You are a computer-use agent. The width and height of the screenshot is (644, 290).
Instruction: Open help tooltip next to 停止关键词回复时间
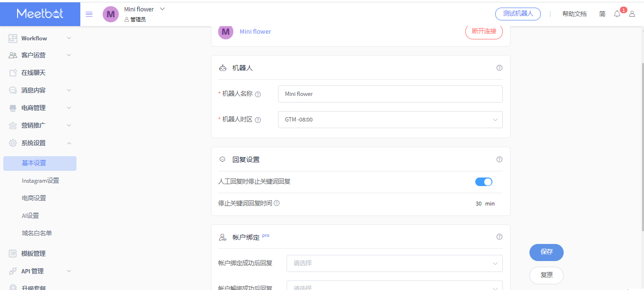click(277, 203)
